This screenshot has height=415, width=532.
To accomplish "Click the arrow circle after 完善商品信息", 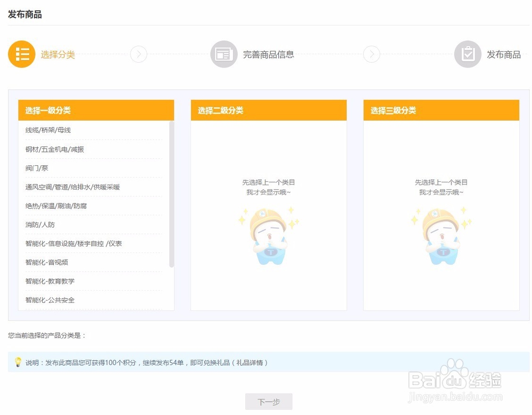I will click(371, 54).
